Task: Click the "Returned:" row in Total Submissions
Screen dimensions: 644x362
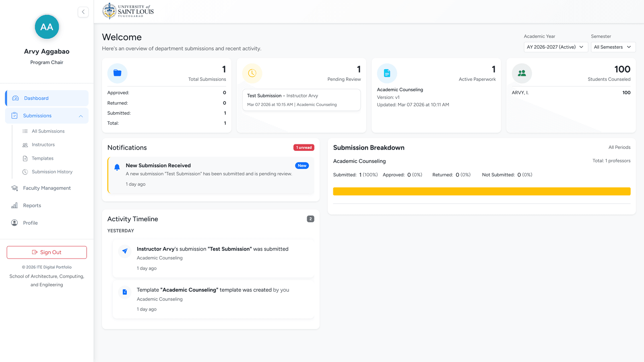Action: point(167,103)
